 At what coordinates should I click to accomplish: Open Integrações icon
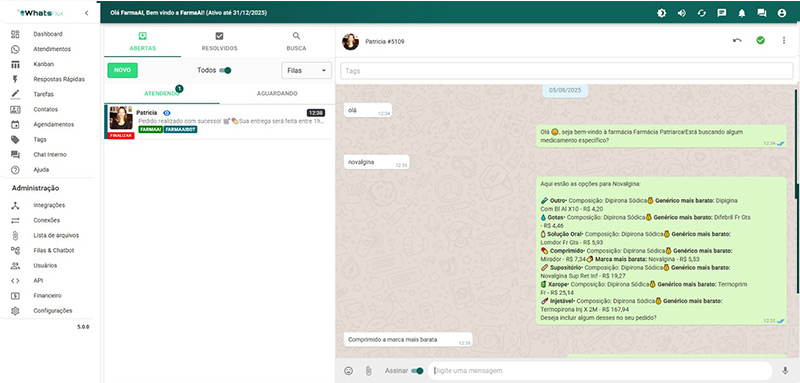coord(15,206)
